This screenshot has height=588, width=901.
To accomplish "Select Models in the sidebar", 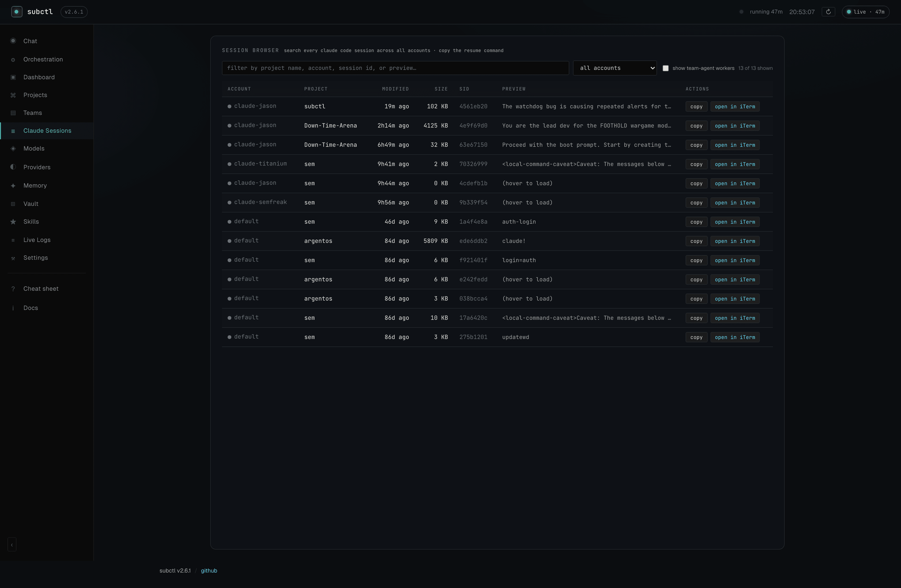I will point(34,148).
